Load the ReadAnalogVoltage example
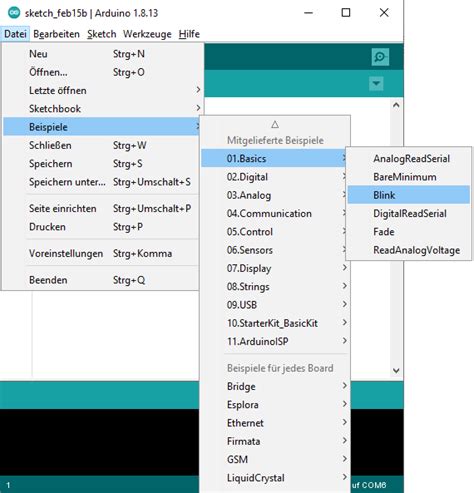The height and width of the screenshot is (493, 474). [x=409, y=250]
